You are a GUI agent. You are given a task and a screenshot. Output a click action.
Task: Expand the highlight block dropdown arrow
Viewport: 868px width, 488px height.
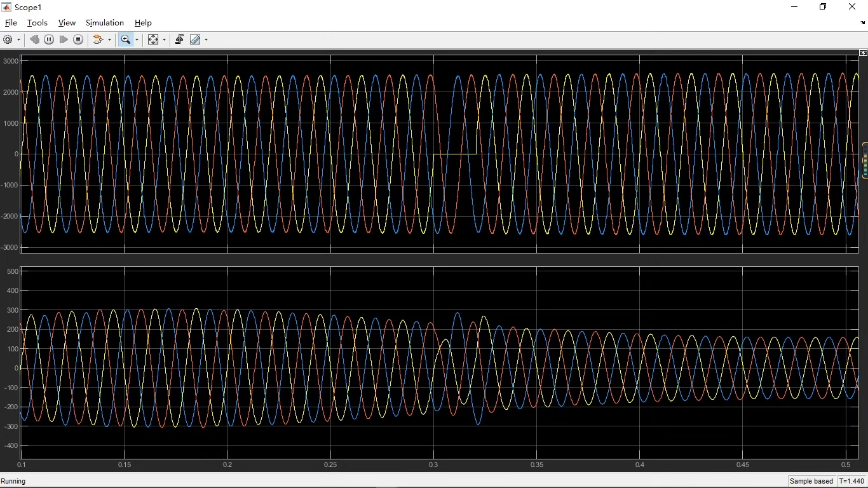point(109,39)
